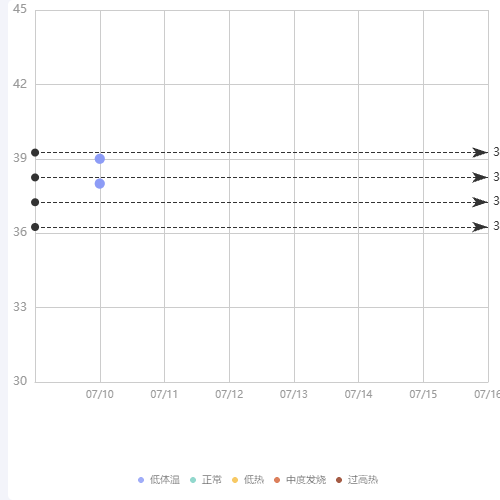Click the yellow 低热 legend dot
This screenshot has height=500, width=500.
(x=235, y=480)
